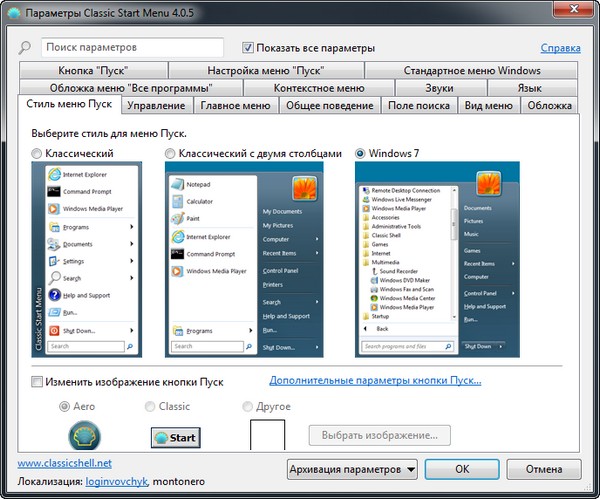Click the empty custom button image box
600x499 pixels.
click(x=267, y=436)
